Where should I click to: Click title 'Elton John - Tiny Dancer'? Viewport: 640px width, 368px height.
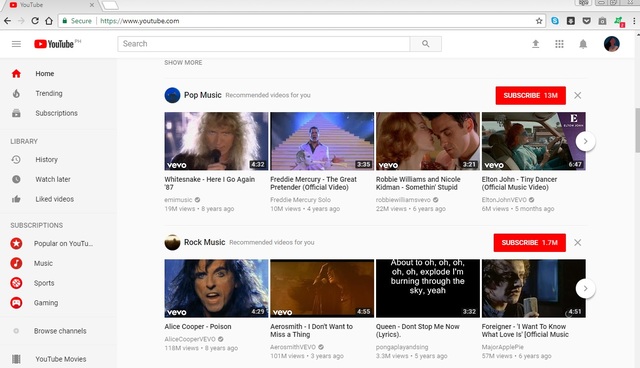coord(519,183)
